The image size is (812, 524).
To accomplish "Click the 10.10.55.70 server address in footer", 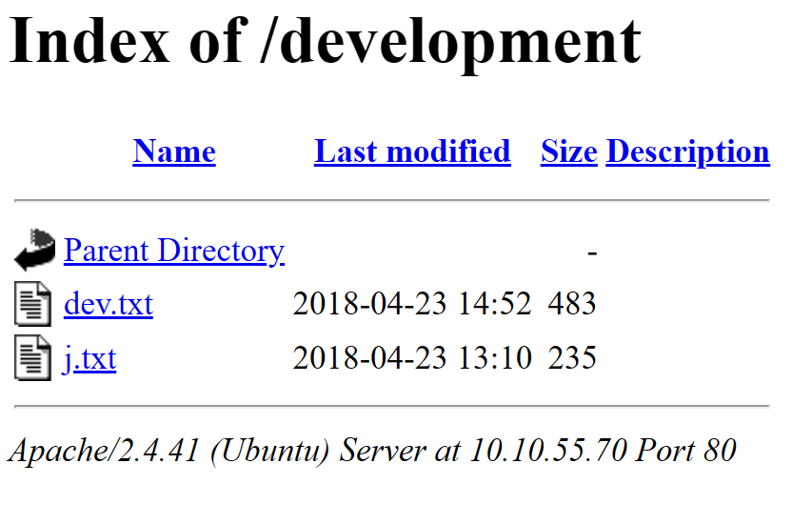I will pyautogui.click(x=546, y=450).
